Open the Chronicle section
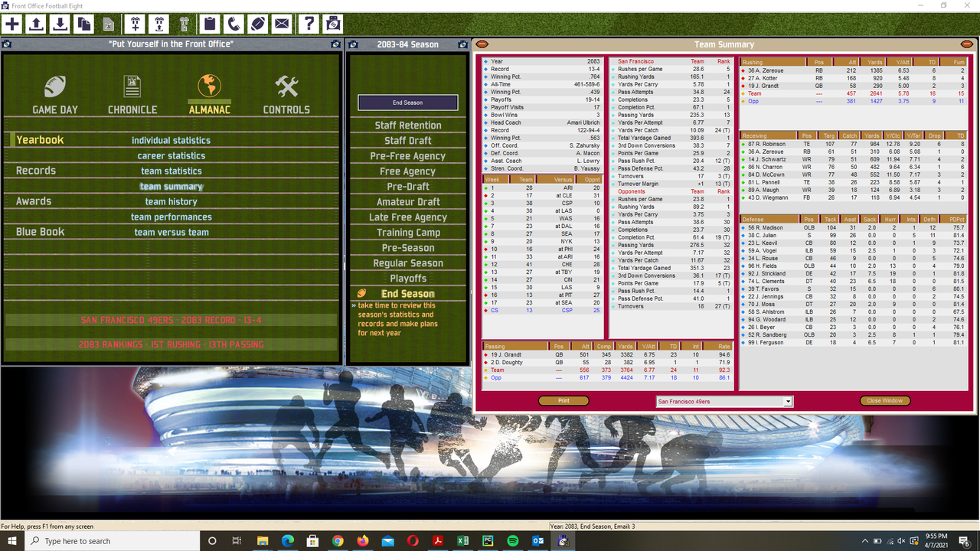The width and height of the screenshot is (980, 551). point(132,95)
